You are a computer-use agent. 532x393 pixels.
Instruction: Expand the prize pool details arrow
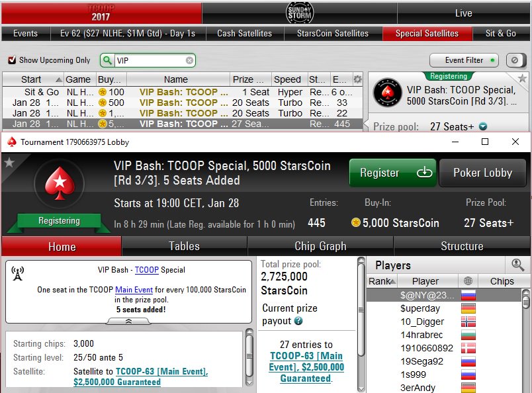click(x=483, y=126)
